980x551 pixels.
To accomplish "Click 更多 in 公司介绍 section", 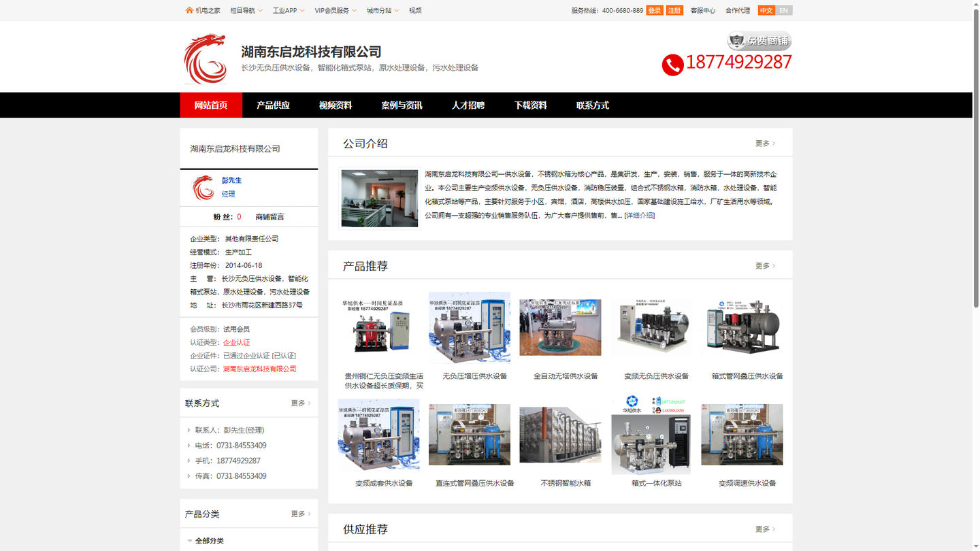I will [x=765, y=144].
